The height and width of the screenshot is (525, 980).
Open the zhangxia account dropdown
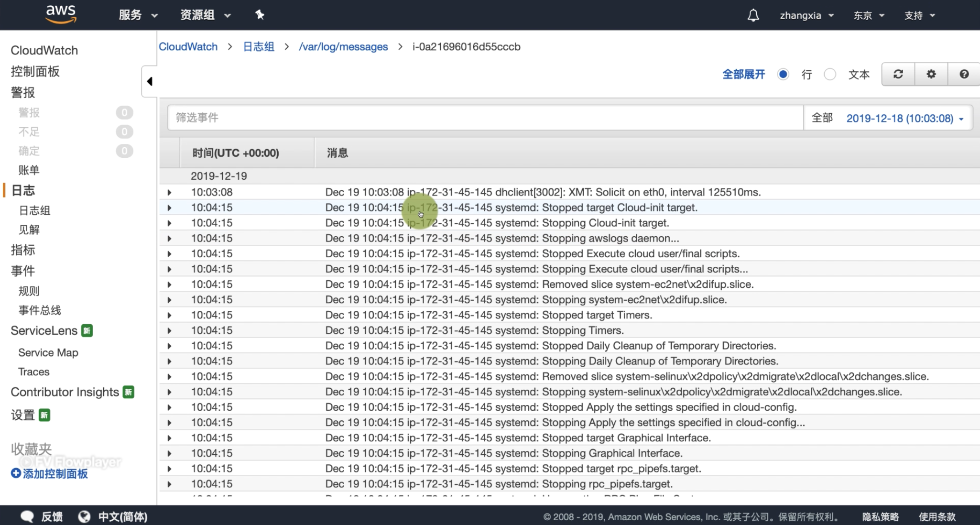coord(807,15)
